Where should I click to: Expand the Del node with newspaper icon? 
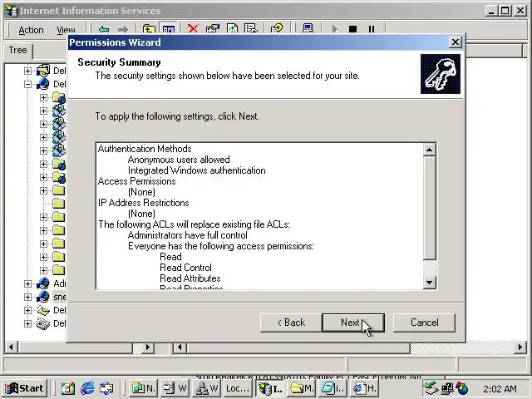[27, 323]
